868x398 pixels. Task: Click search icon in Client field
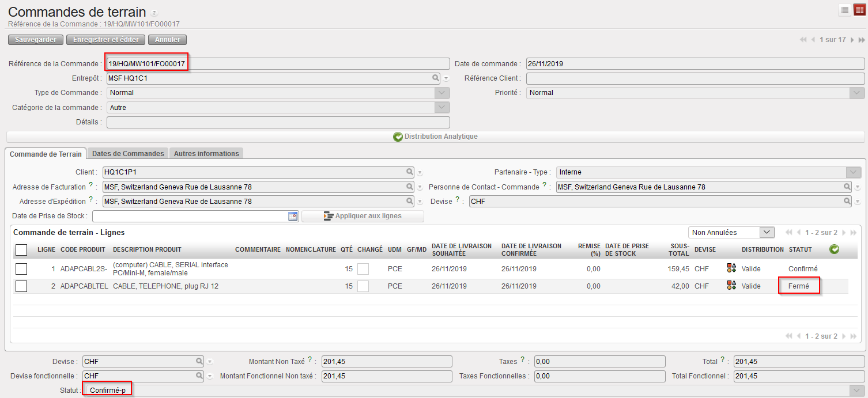tap(409, 172)
